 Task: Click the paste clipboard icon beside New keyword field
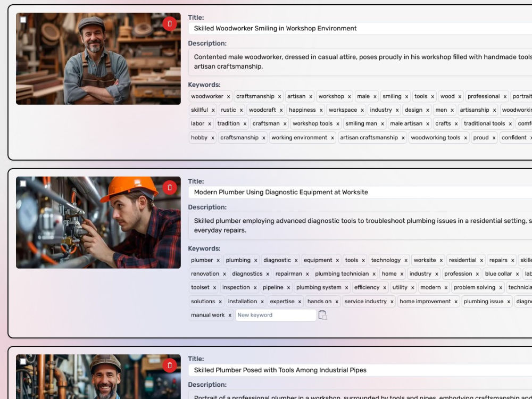[x=322, y=315]
